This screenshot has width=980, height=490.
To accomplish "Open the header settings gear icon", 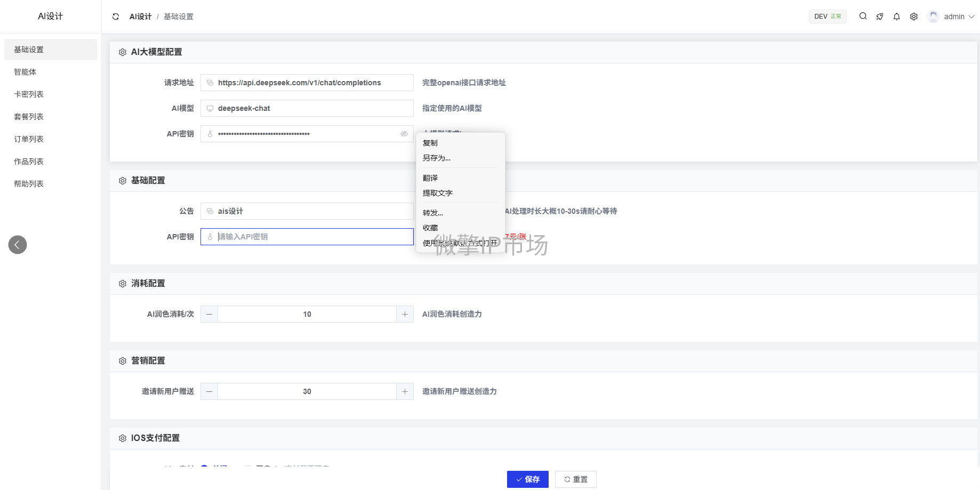I will pyautogui.click(x=914, y=17).
